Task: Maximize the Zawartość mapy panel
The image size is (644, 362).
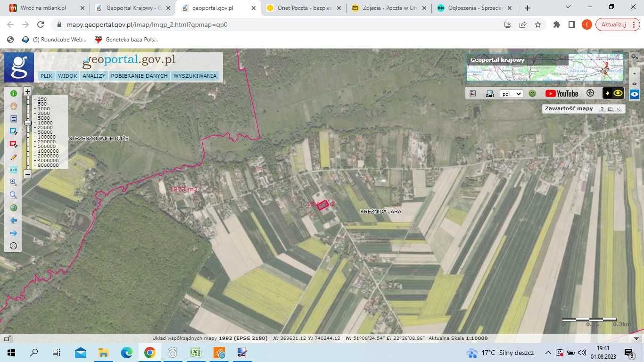Action: point(610,109)
